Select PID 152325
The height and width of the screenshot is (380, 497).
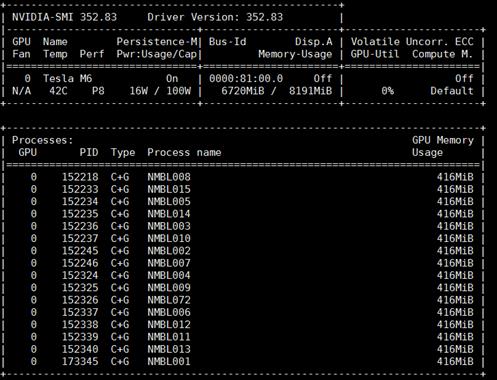coord(80,288)
